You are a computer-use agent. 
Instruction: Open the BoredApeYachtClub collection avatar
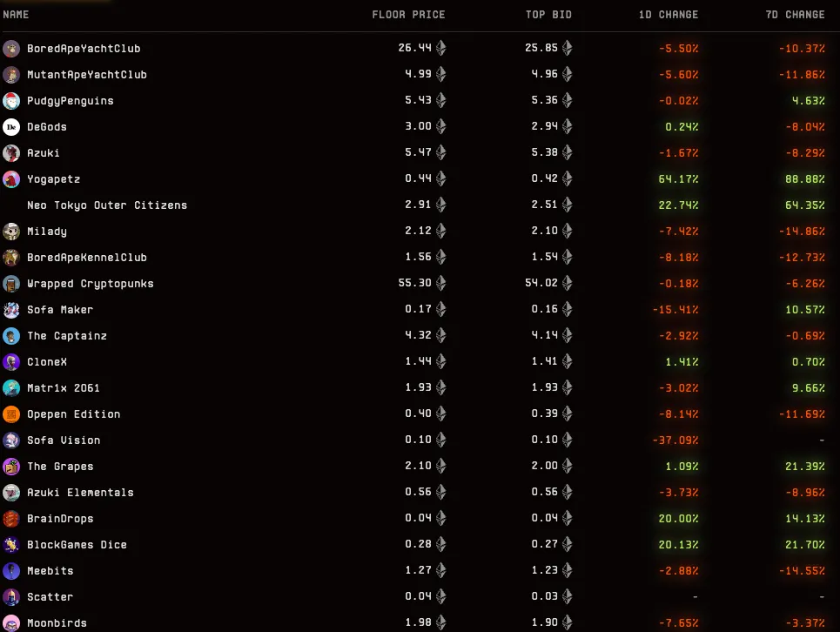pyautogui.click(x=11, y=49)
